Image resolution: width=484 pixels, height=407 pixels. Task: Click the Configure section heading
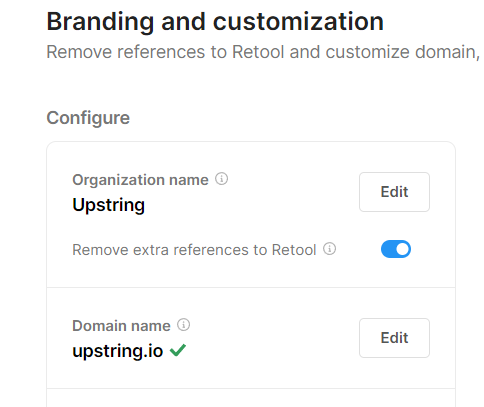click(x=88, y=118)
